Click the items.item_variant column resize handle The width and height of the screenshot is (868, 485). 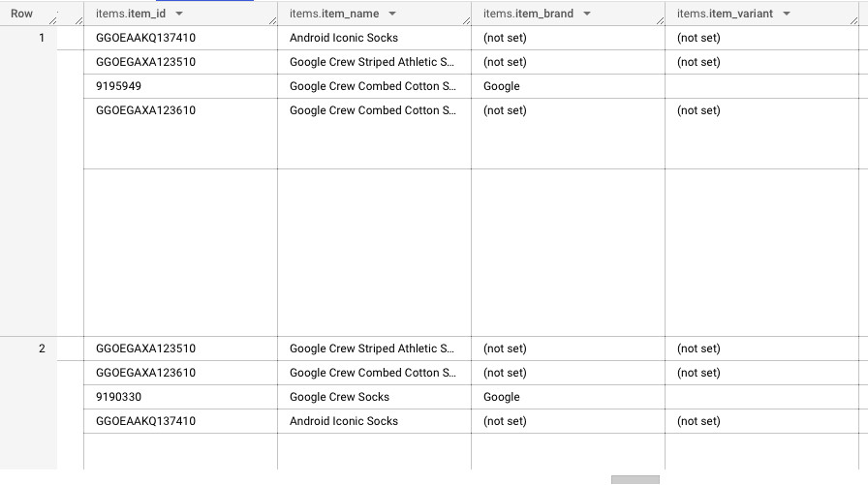coord(853,21)
